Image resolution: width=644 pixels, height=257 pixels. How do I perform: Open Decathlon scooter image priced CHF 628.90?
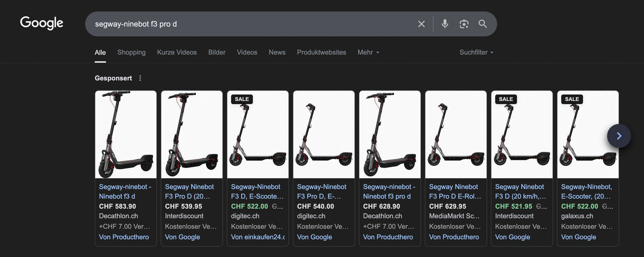pos(390,135)
